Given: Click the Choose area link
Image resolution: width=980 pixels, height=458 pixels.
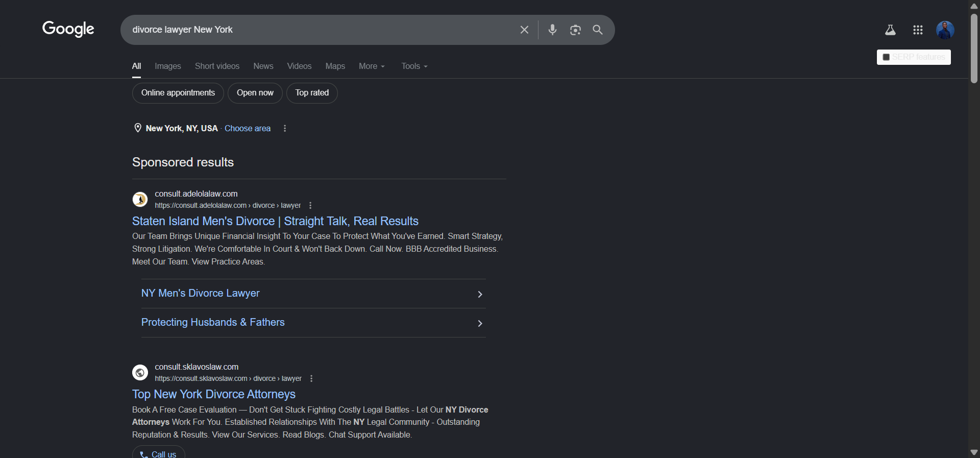Looking at the screenshot, I should [x=248, y=128].
